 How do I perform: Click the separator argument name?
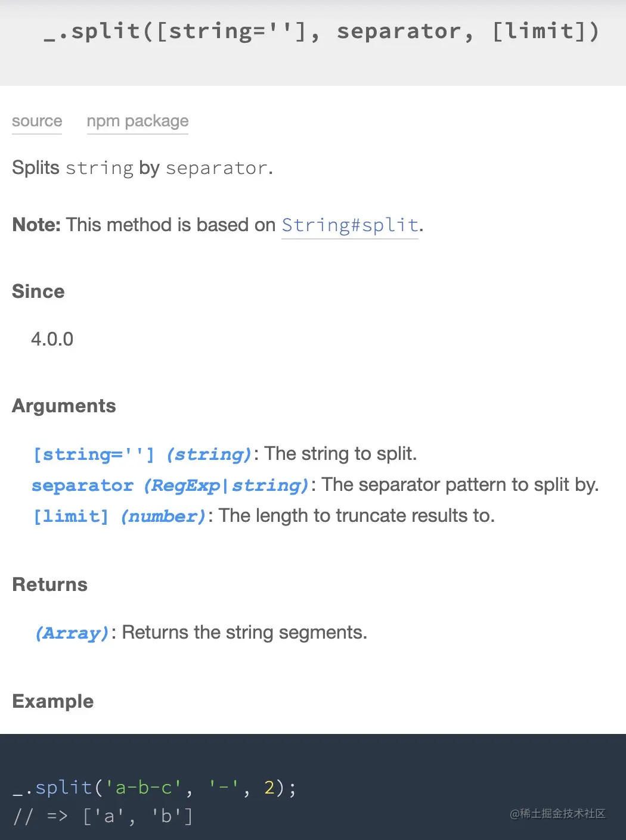82,486
